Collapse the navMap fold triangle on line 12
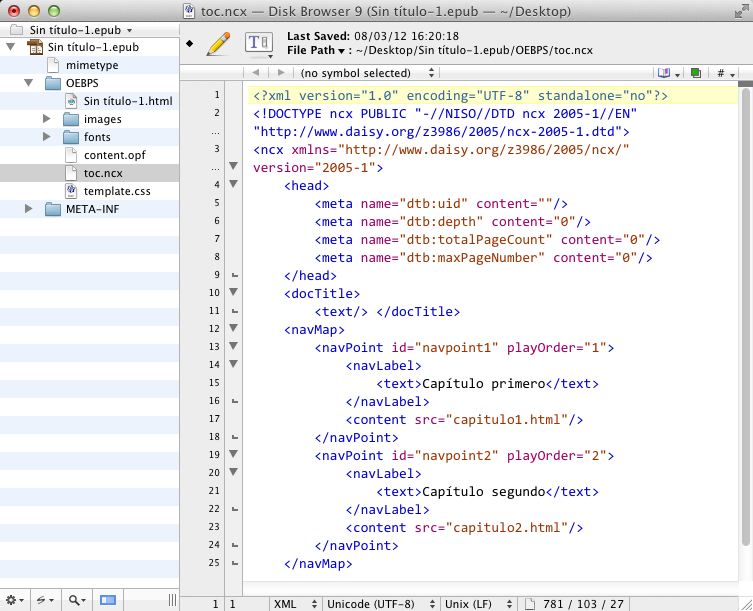This screenshot has height=611, width=753. coord(234,328)
